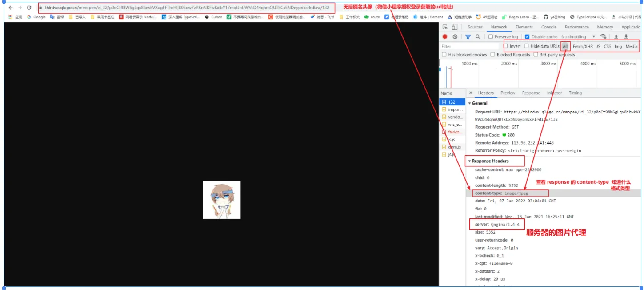This screenshot has width=644, height=290.
Task: Uncheck the Disable cache checkbox
Action: click(527, 37)
